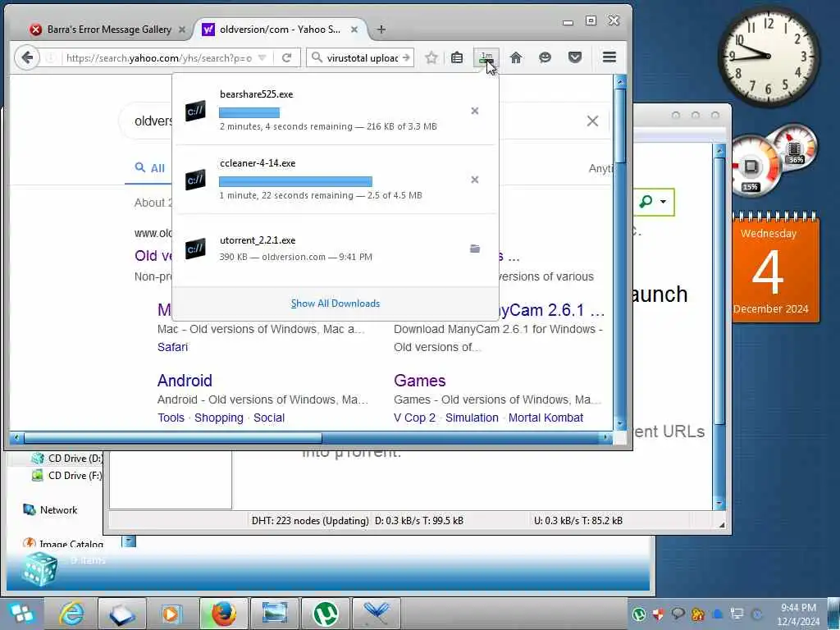Submit search with the go arrow

406,58
